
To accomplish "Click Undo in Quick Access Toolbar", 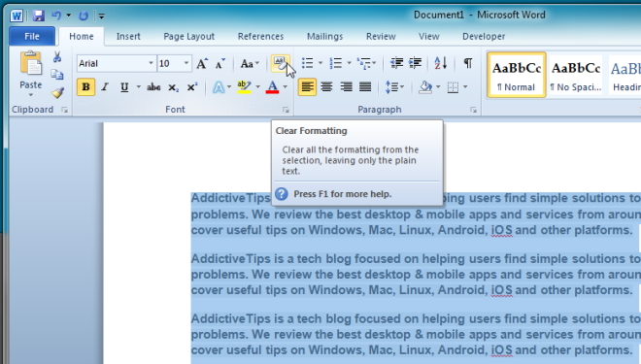I will coord(56,16).
